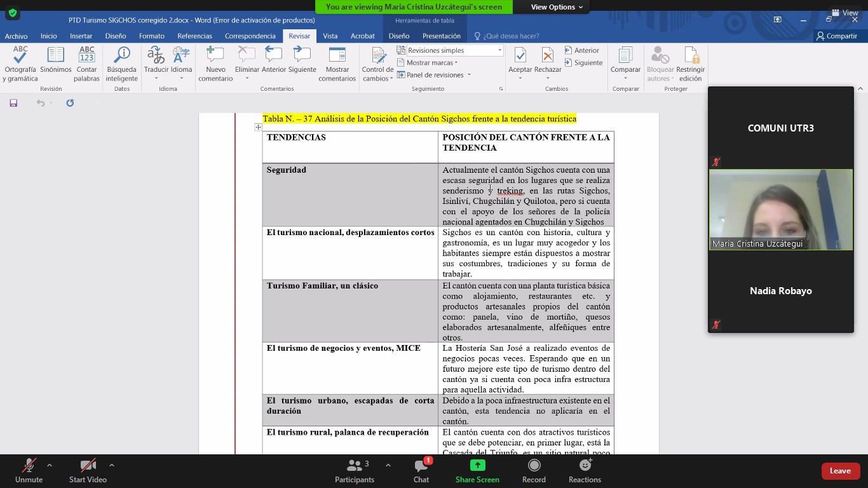Select COMUNI UTR3 participant tile
Viewport: 868px width, 488px height.
coord(781,128)
